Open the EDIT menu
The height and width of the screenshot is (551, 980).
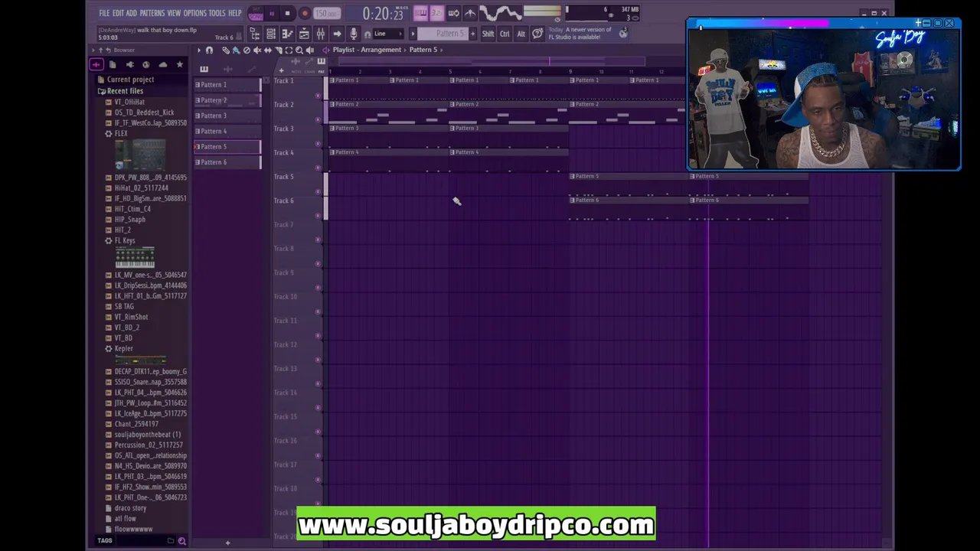(119, 13)
